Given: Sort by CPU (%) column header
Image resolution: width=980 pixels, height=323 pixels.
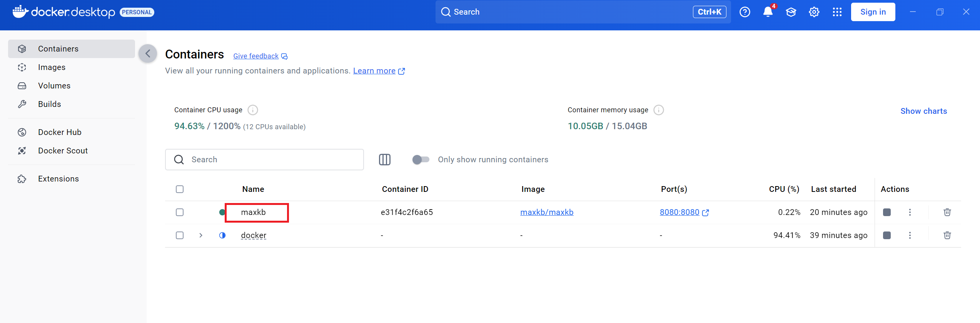Looking at the screenshot, I should (784, 189).
